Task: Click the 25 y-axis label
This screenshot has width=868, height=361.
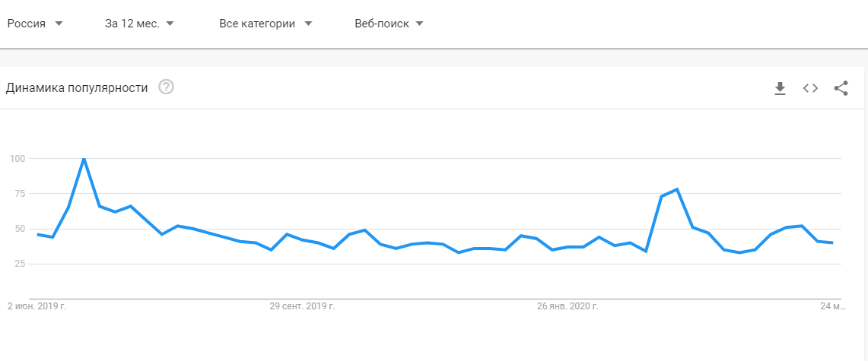Action: 20,264
